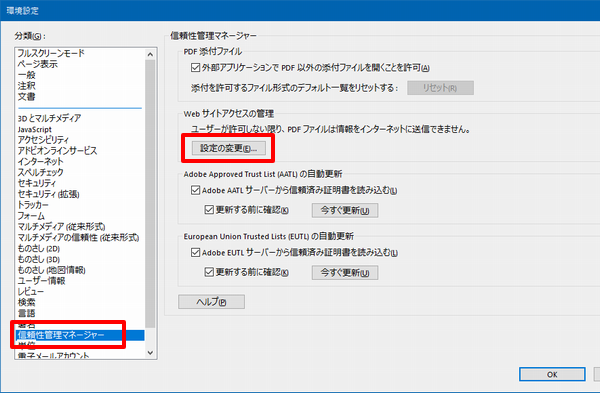Select ものさし (2D) category
The height and width of the screenshot is (393, 600).
(39, 248)
